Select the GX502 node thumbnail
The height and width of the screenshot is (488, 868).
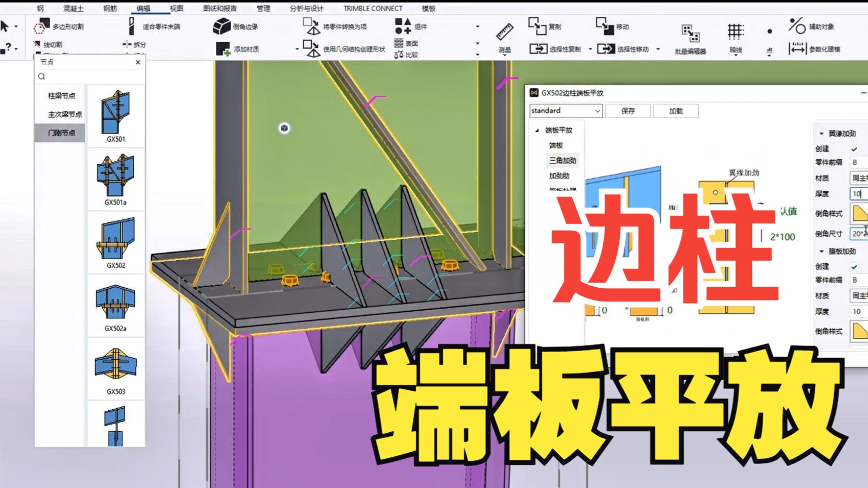click(x=116, y=243)
